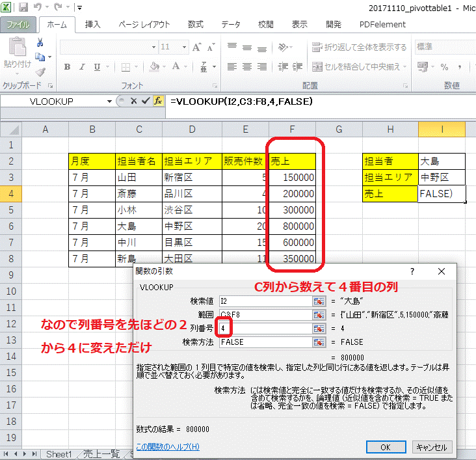Image resolution: width=476 pixels, height=460 pixels.
Task: Click range selector icon beside 検索方法 field
Action: click(319, 342)
